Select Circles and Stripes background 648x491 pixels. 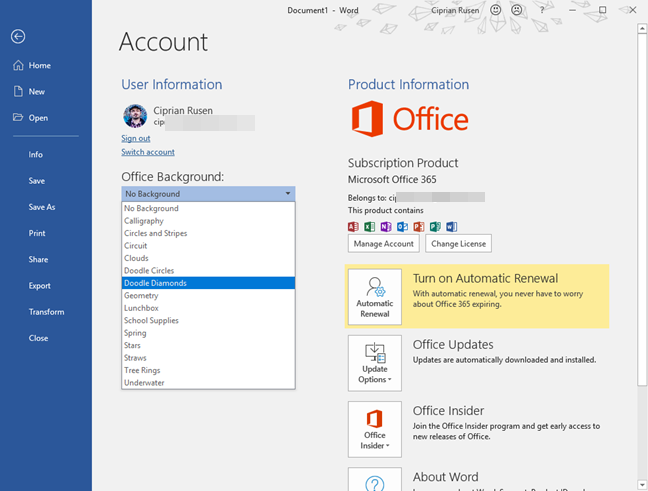(x=208, y=233)
